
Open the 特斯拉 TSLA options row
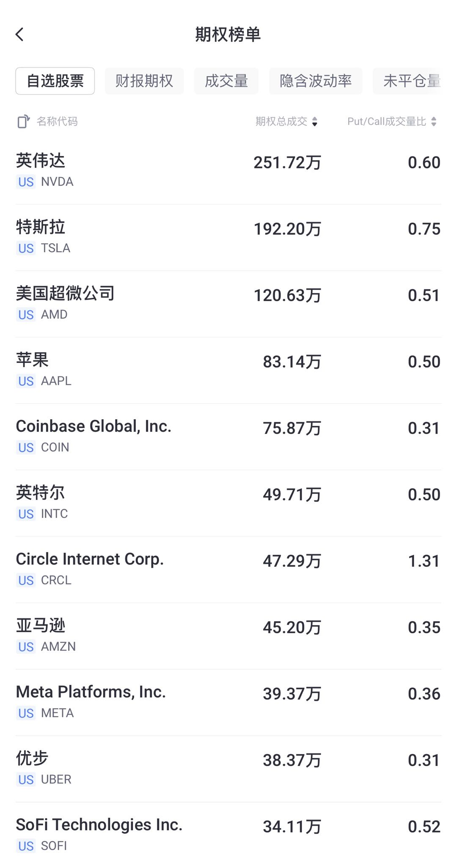[228, 237]
